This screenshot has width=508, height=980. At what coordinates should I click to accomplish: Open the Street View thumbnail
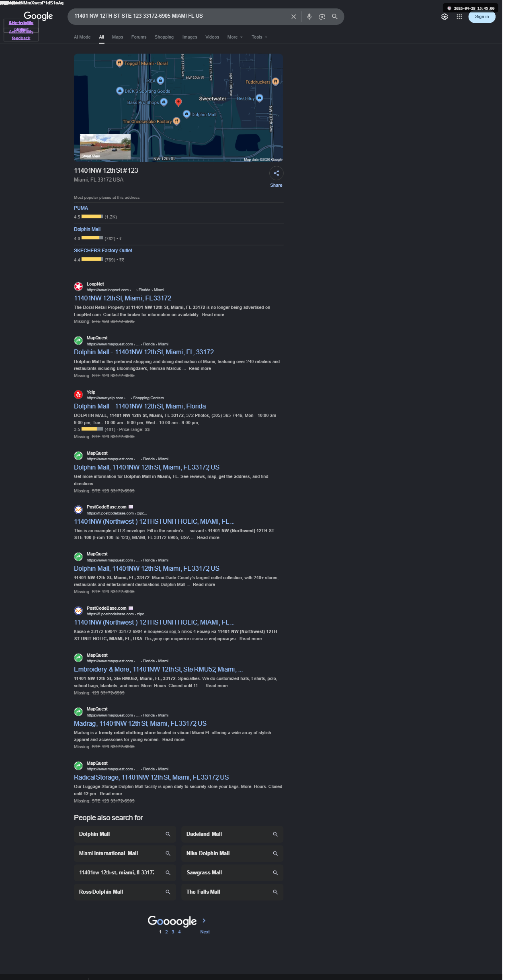(105, 147)
